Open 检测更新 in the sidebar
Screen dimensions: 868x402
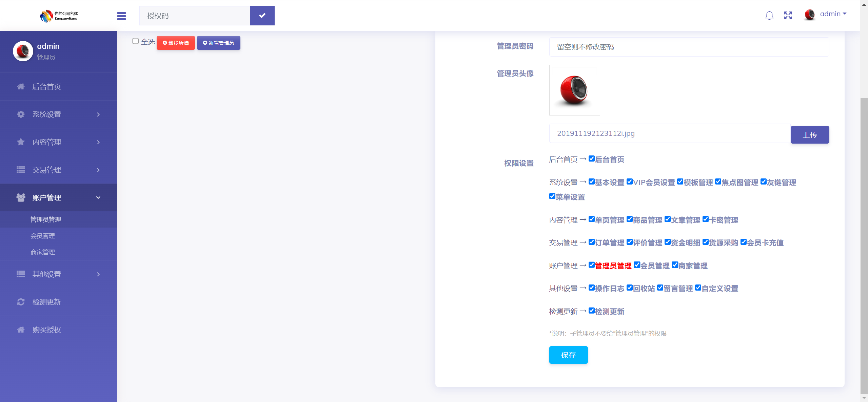(58, 302)
